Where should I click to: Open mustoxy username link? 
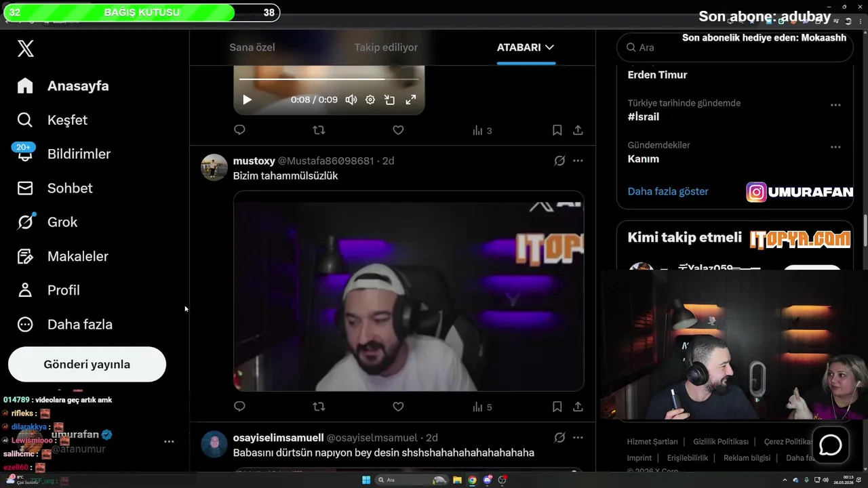254,161
